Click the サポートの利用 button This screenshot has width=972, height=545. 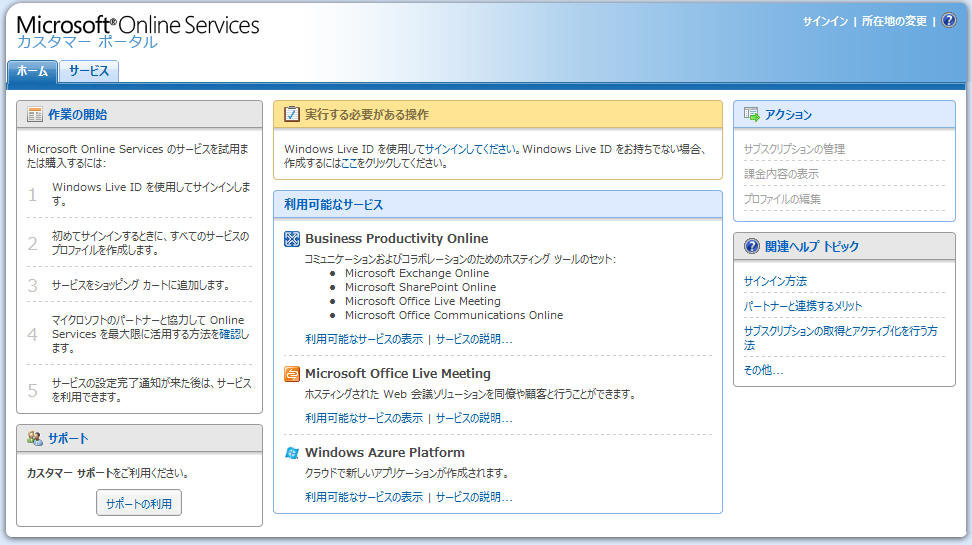139,503
